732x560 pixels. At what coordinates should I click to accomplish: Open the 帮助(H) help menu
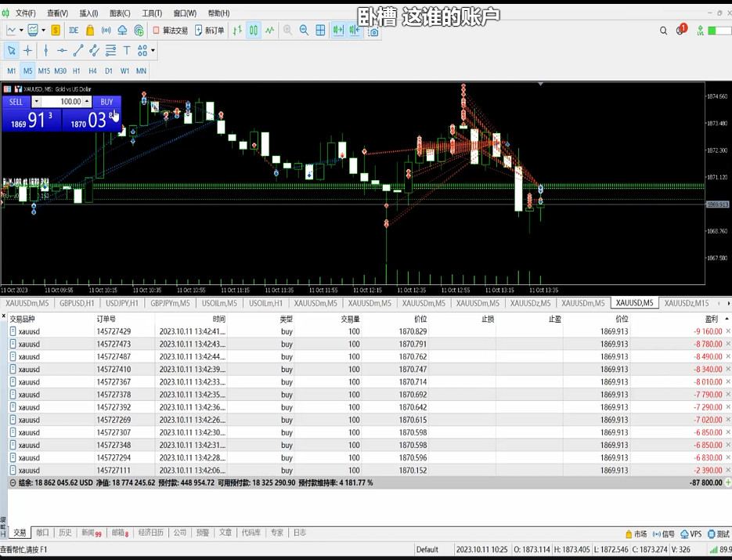[218, 13]
